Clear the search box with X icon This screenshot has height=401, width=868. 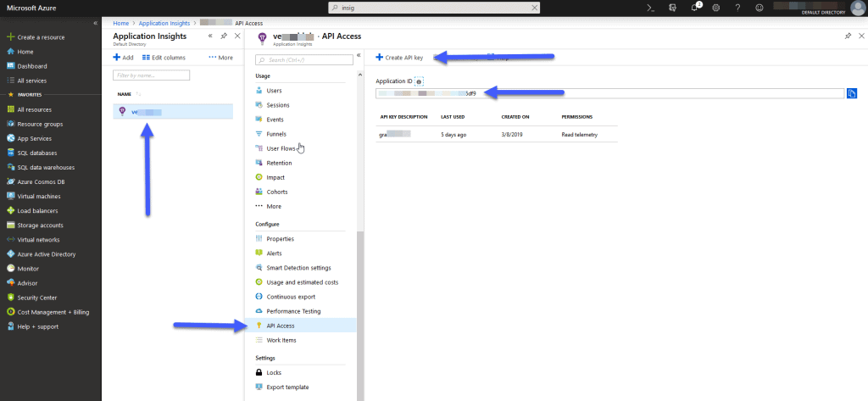point(534,8)
